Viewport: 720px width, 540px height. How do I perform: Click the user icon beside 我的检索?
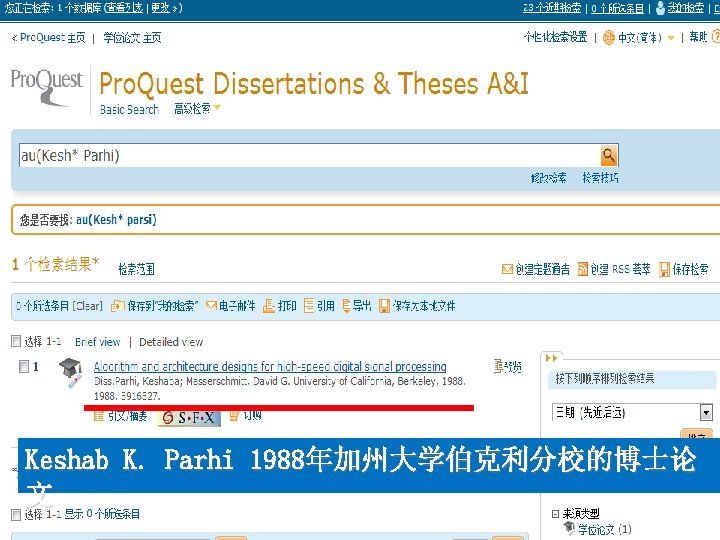click(x=660, y=7)
